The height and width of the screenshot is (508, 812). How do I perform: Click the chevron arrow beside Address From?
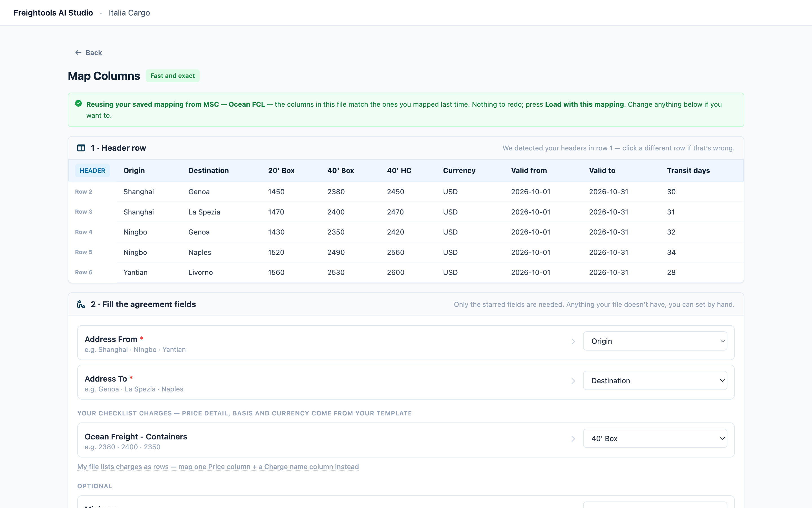[x=573, y=341]
